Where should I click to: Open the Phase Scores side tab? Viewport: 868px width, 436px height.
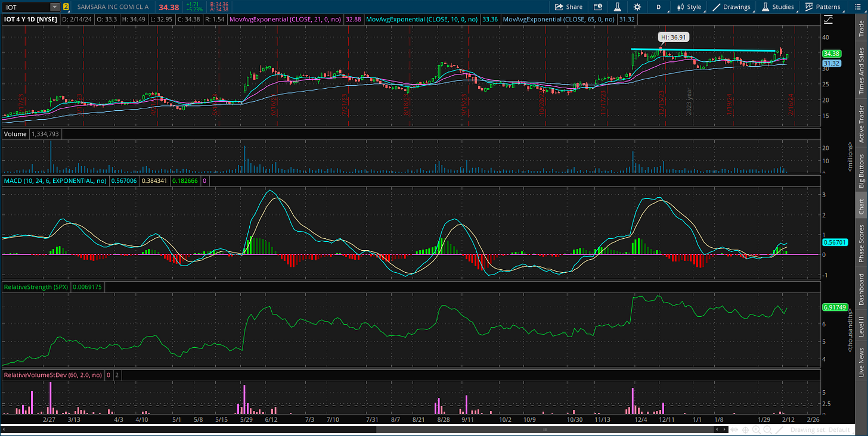click(861, 244)
